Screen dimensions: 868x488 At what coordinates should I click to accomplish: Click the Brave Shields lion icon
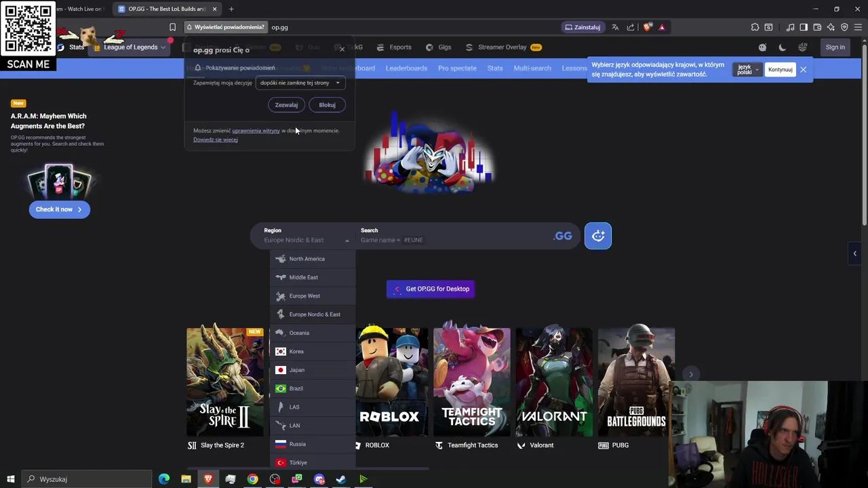648,27
